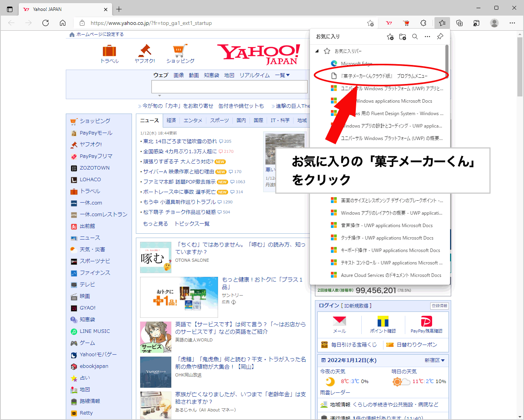Viewport: 524px width, 420px height.
Task: Switch search to 知恵袋 tab
Action: [211, 75]
